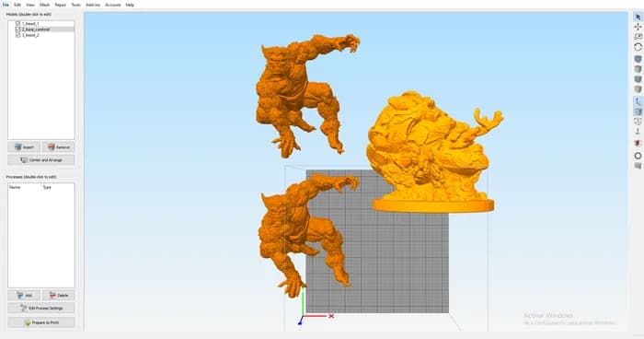The height and width of the screenshot is (339, 644).
Task: Open the Tools menu
Action: 76,5
